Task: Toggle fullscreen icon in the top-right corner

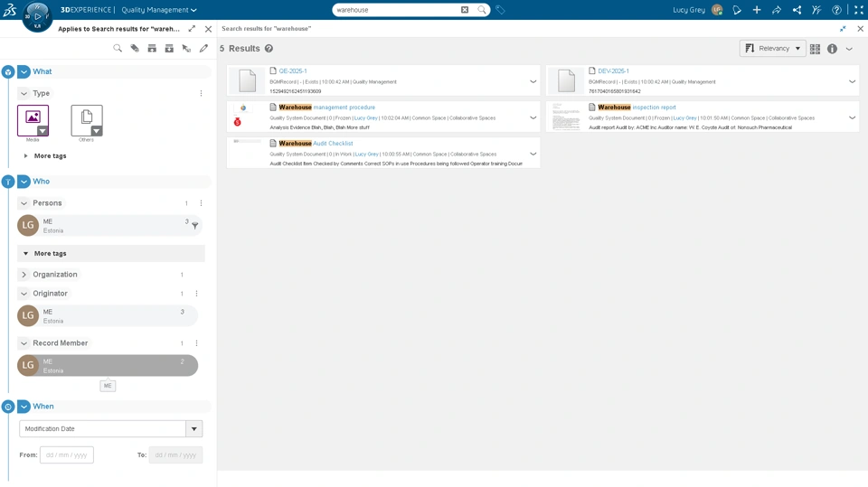Action: pos(859,10)
